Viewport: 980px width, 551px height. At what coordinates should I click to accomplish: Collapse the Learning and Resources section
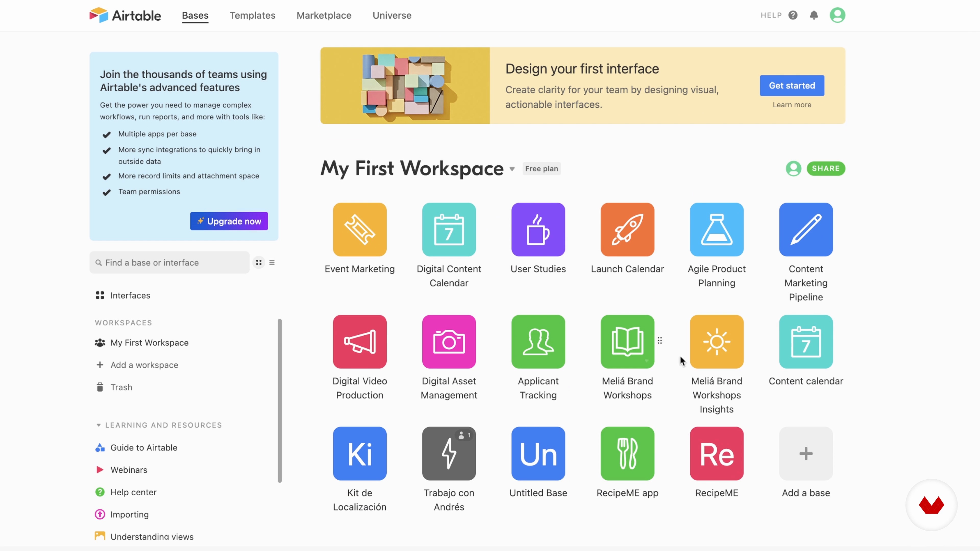(x=99, y=425)
